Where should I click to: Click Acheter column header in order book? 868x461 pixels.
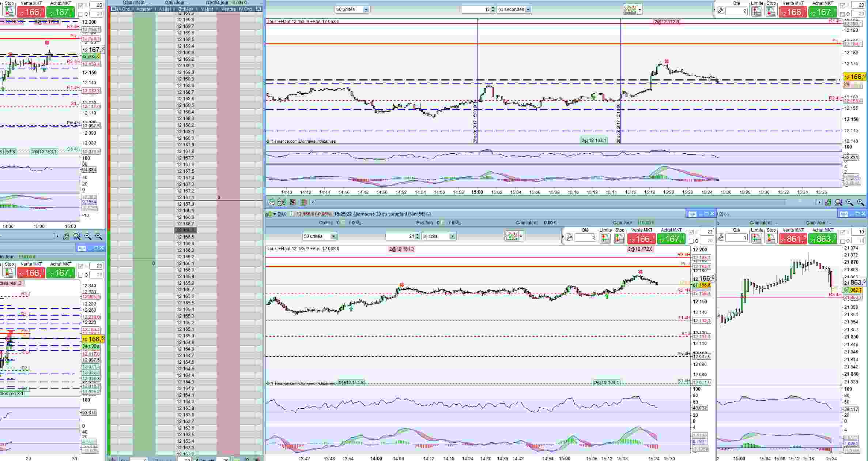coord(144,9)
